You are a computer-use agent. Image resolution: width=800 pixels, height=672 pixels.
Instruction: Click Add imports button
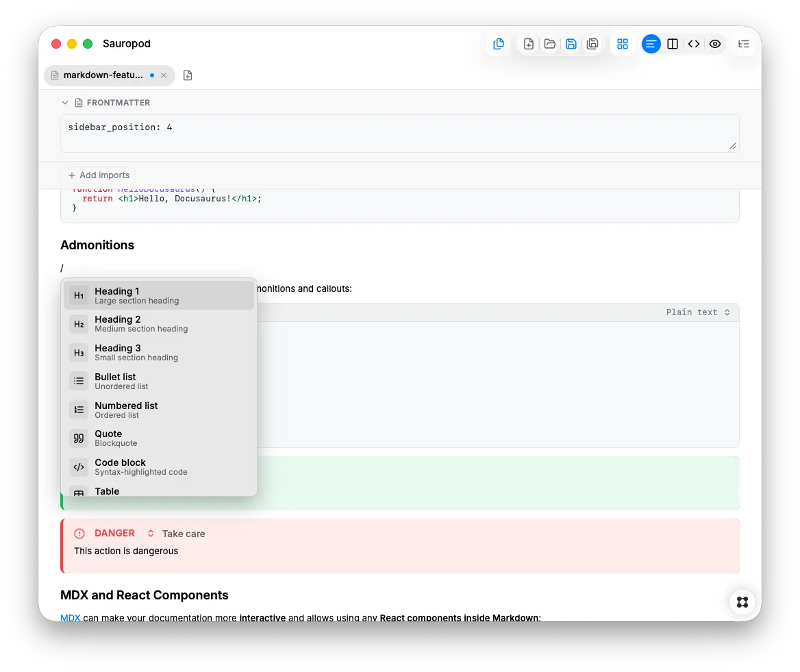coord(99,175)
